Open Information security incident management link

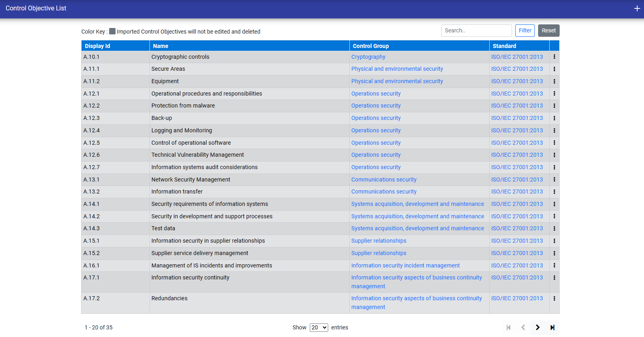click(x=405, y=265)
